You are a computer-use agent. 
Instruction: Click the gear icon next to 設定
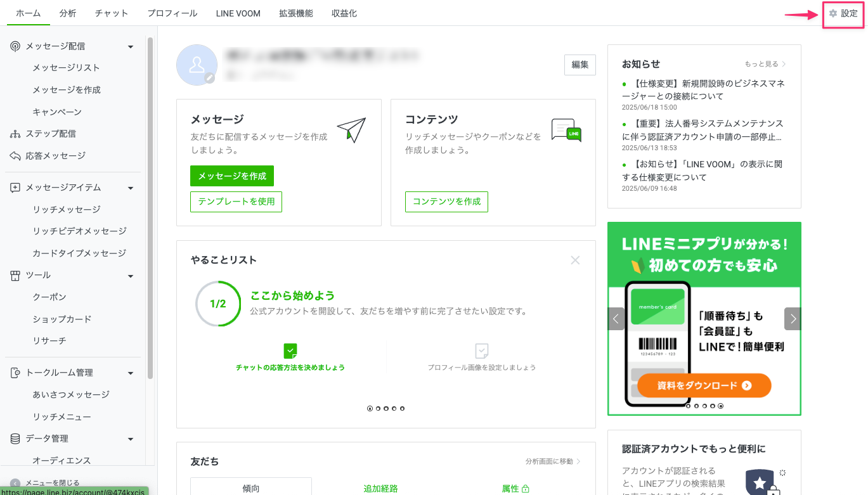pos(833,13)
